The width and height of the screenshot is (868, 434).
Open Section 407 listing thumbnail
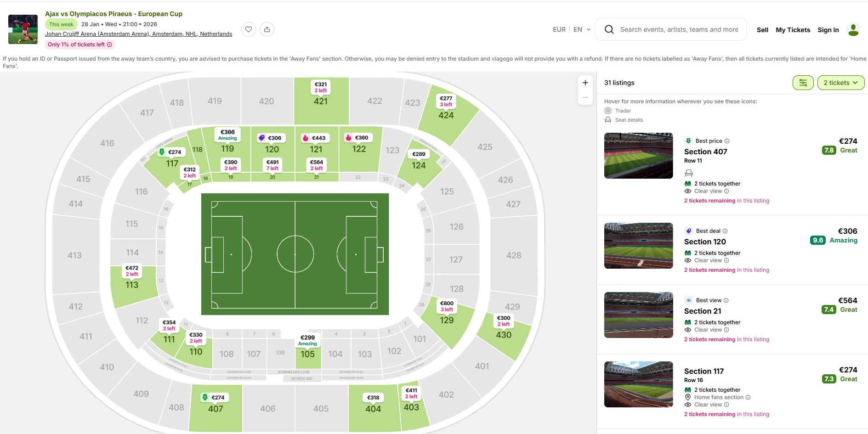pos(638,156)
